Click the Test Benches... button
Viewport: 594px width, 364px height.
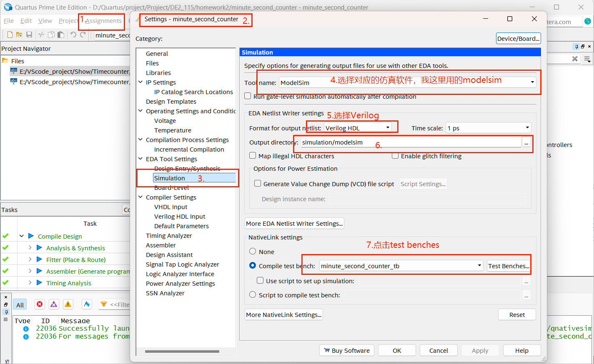509,266
